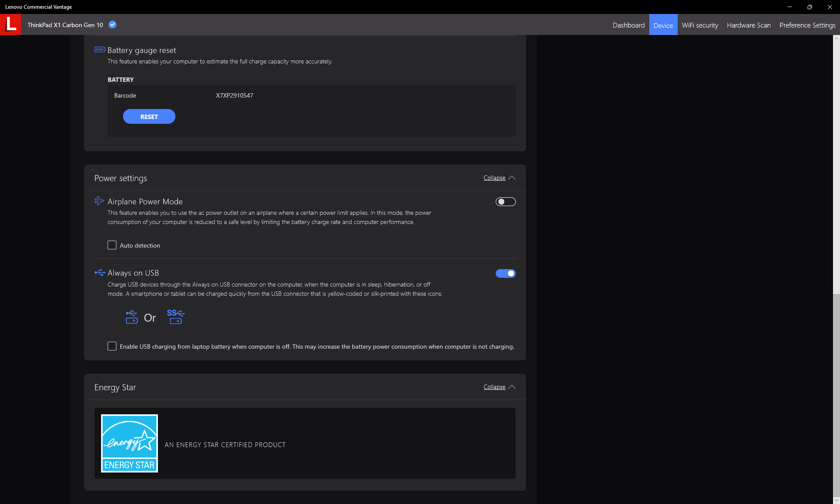The height and width of the screenshot is (504, 840).
Task: Click the Lenovo L logo icon
Action: [x=10, y=24]
